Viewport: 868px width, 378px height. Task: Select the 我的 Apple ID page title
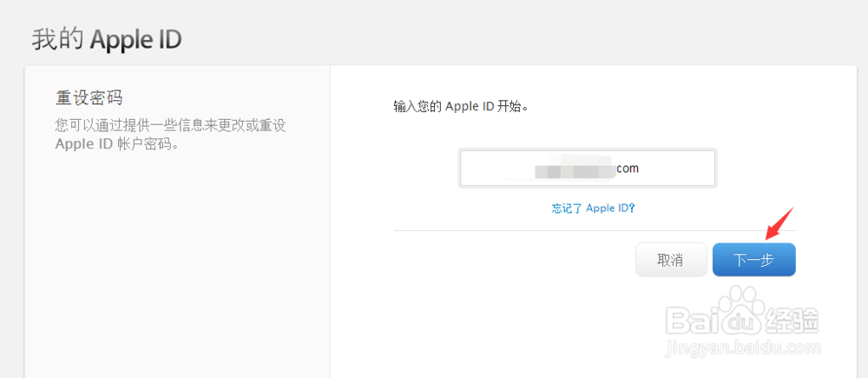click(x=107, y=40)
